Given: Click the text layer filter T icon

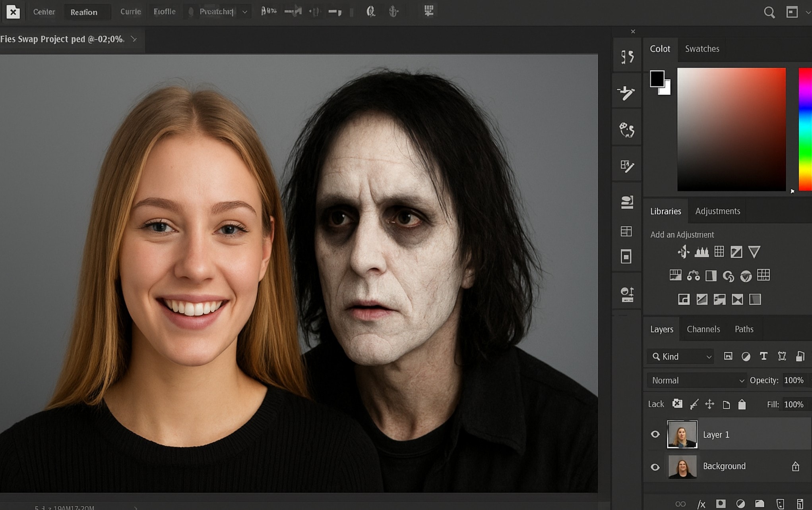Looking at the screenshot, I should [764, 356].
